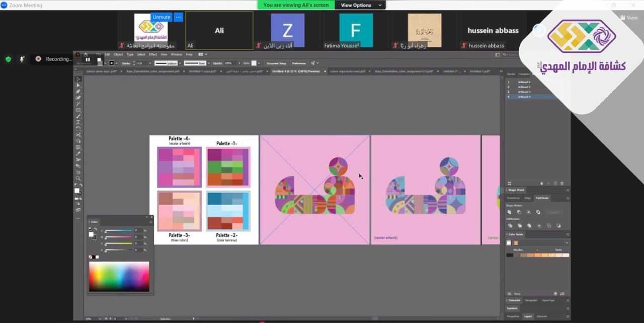
Task: Expand the Color Guide harmony dropdown
Action: [x=567, y=243]
